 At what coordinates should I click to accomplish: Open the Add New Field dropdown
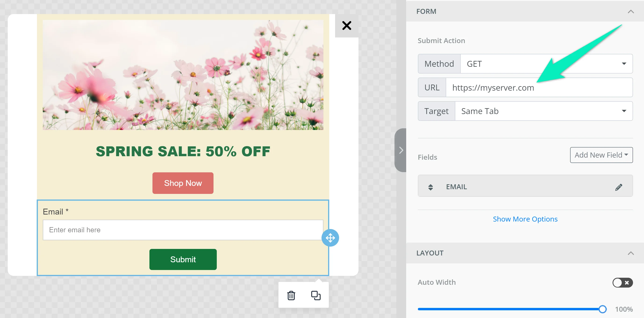pyautogui.click(x=601, y=155)
